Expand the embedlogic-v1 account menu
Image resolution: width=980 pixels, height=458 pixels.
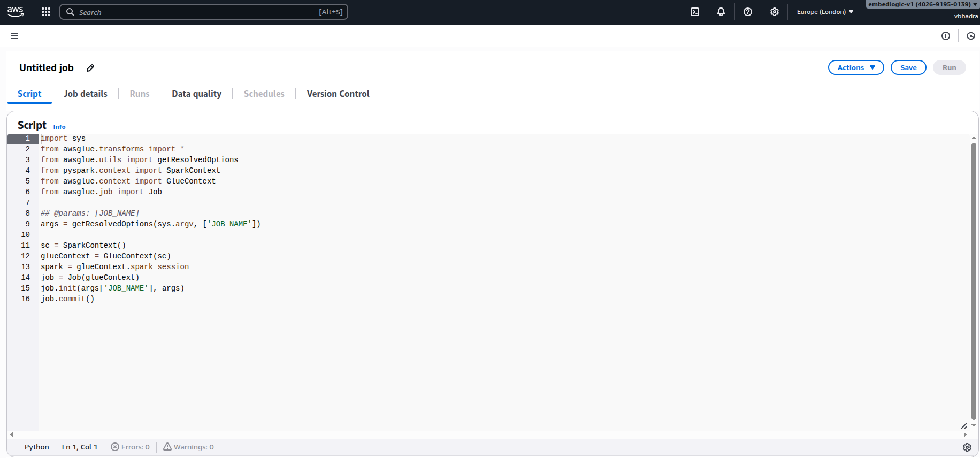922,4
